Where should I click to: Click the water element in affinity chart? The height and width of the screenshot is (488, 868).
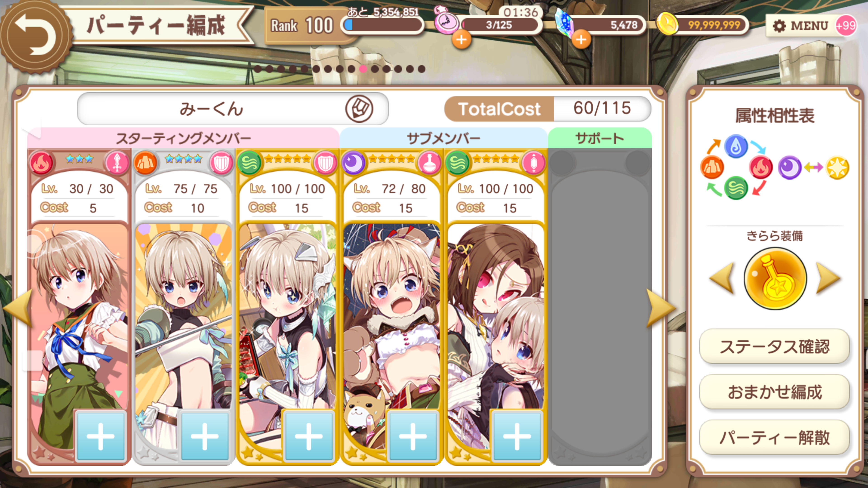point(736,146)
